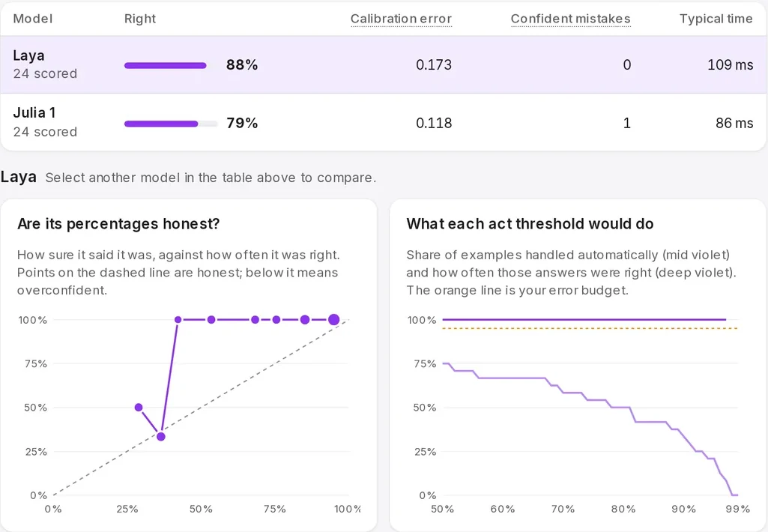This screenshot has width=768, height=532.
Task: Click the Typical time column header
Action: [x=716, y=19]
